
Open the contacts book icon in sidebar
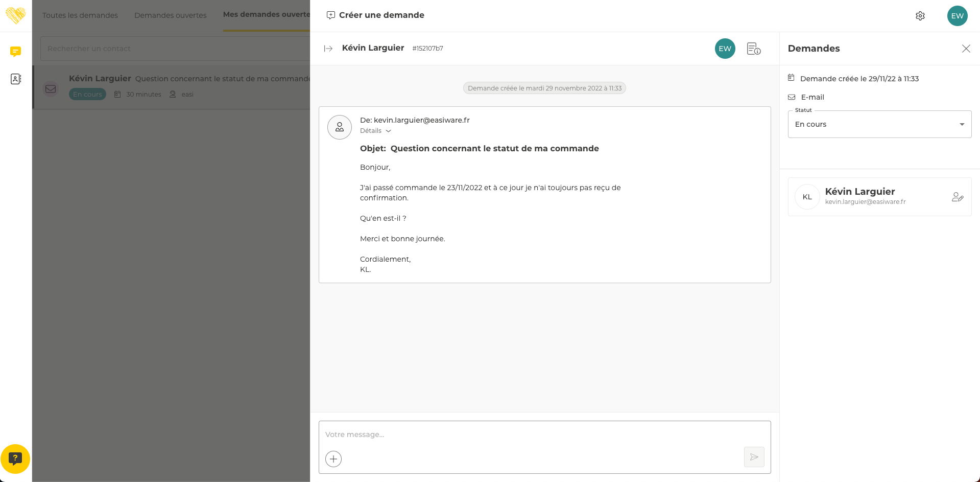tap(15, 79)
